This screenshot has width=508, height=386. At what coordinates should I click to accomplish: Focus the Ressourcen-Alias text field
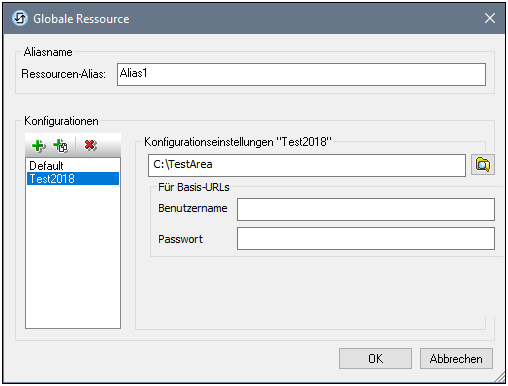point(301,74)
